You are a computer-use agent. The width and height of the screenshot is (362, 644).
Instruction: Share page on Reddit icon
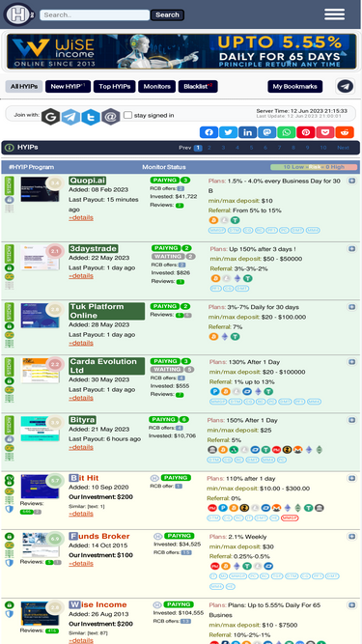point(345,132)
